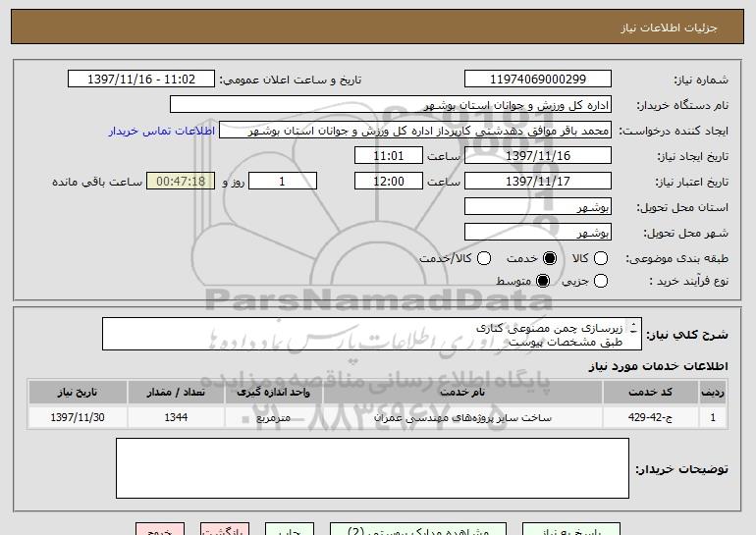This screenshot has width=756, height=535.
Task: Click the شرح کلی نیاز text area
Action: [372, 334]
